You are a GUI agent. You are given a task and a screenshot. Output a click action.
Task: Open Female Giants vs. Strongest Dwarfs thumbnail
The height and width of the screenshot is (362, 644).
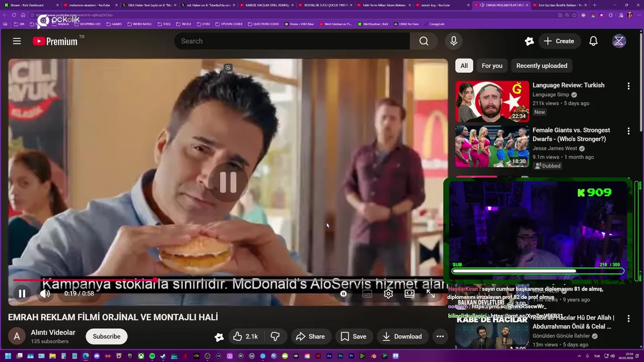(x=492, y=146)
